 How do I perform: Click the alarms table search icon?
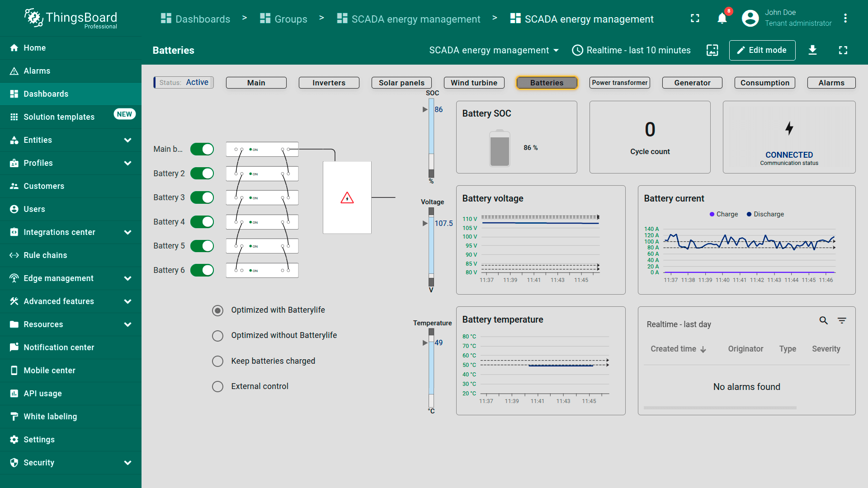(823, 320)
